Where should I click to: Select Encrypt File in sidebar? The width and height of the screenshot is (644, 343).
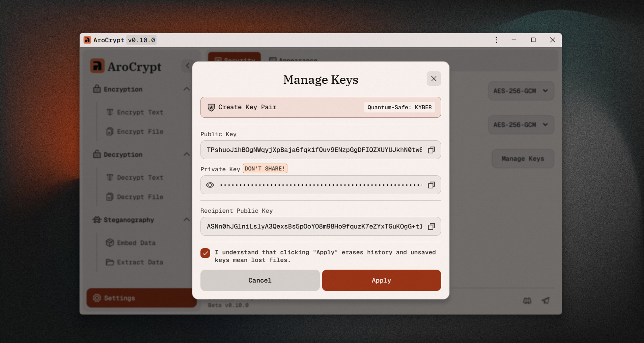[140, 132]
